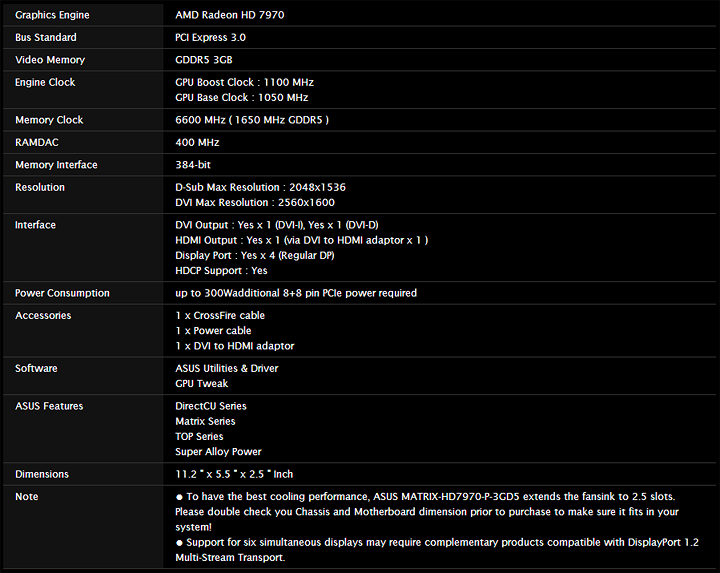The image size is (720, 573).
Task: Select the 'Multi-Stream Transport.' line
Action: 230,557
